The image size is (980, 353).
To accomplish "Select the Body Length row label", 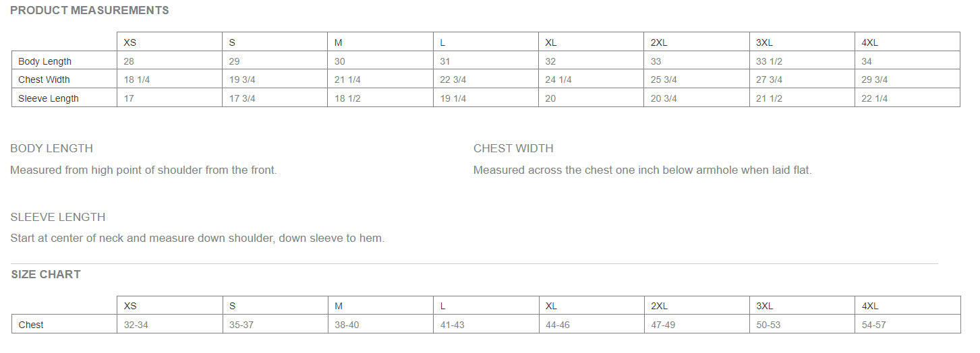I will [x=45, y=61].
